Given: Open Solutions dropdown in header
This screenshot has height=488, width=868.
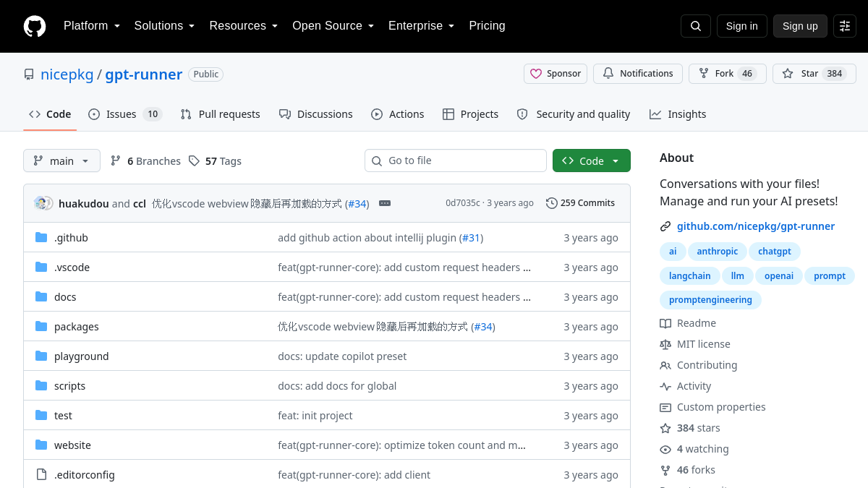Looking at the screenshot, I should pyautogui.click(x=165, y=26).
